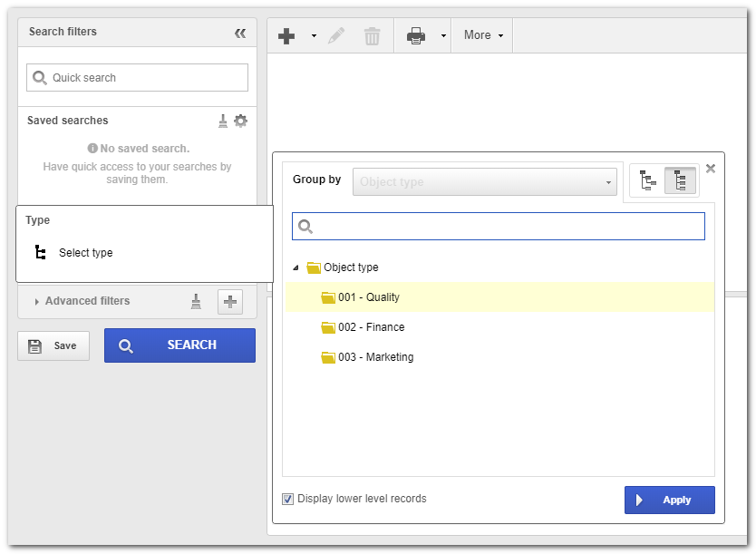Click the Apply button

pos(669,500)
